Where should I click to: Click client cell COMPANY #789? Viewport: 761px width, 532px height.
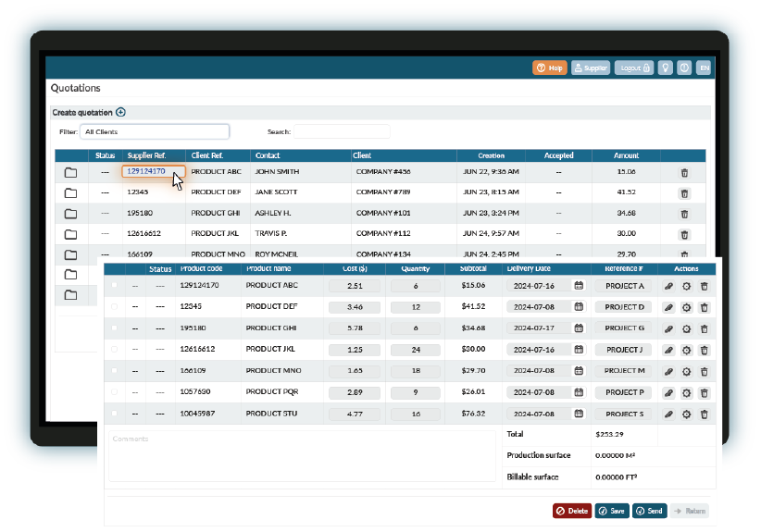[383, 192]
